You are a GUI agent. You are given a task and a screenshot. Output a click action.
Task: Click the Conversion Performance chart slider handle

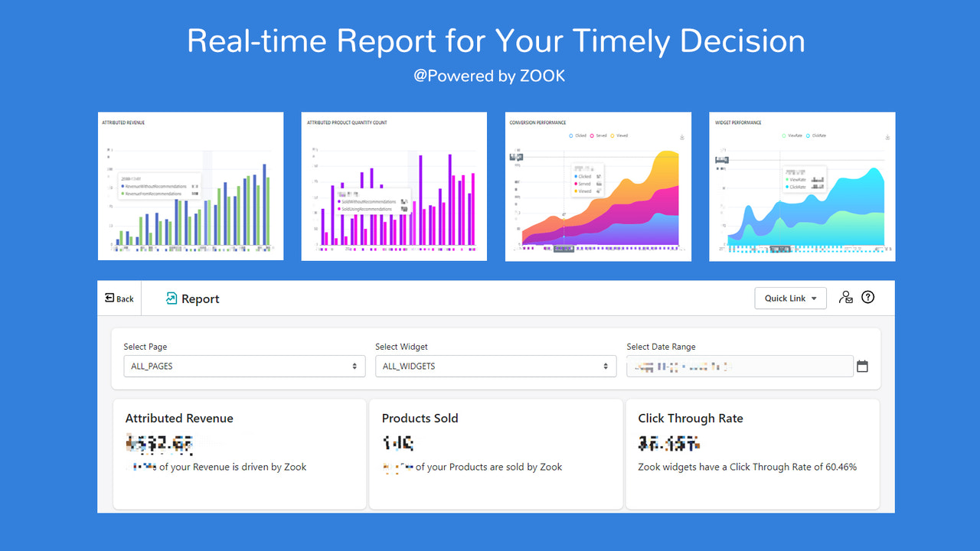564,248
